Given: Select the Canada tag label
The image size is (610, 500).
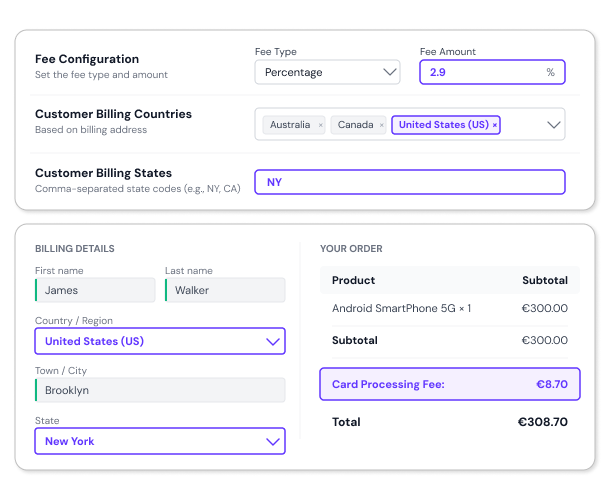Looking at the screenshot, I should pyautogui.click(x=355, y=125).
